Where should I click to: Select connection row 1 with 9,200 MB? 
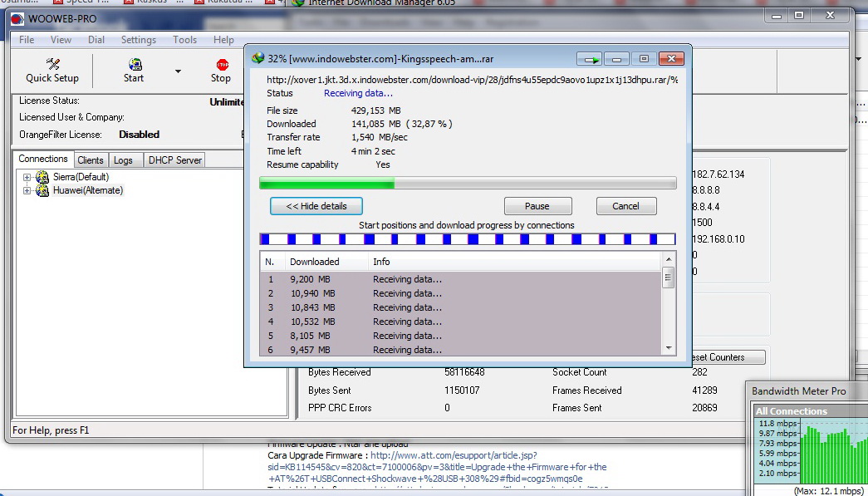pyautogui.click(x=460, y=279)
